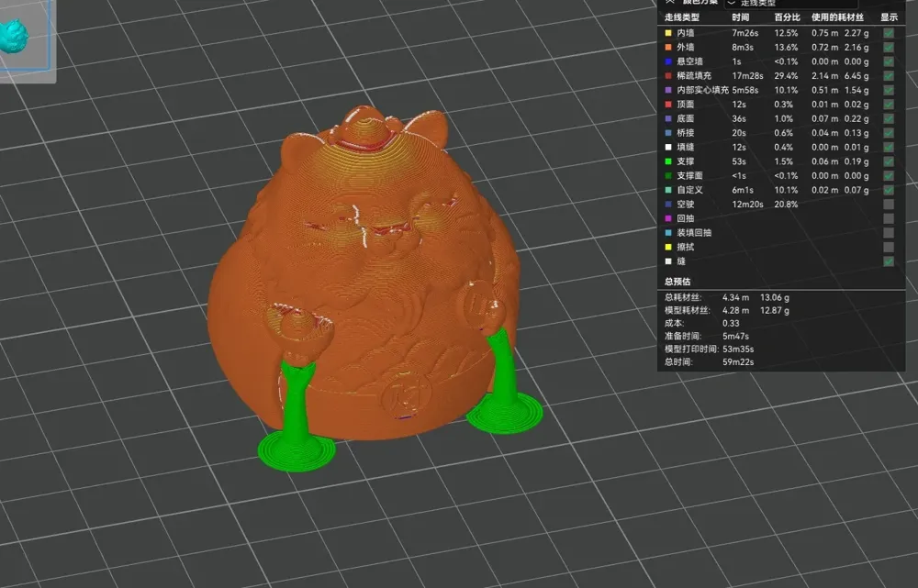Click the orange 外墙 color swatch

(668, 47)
